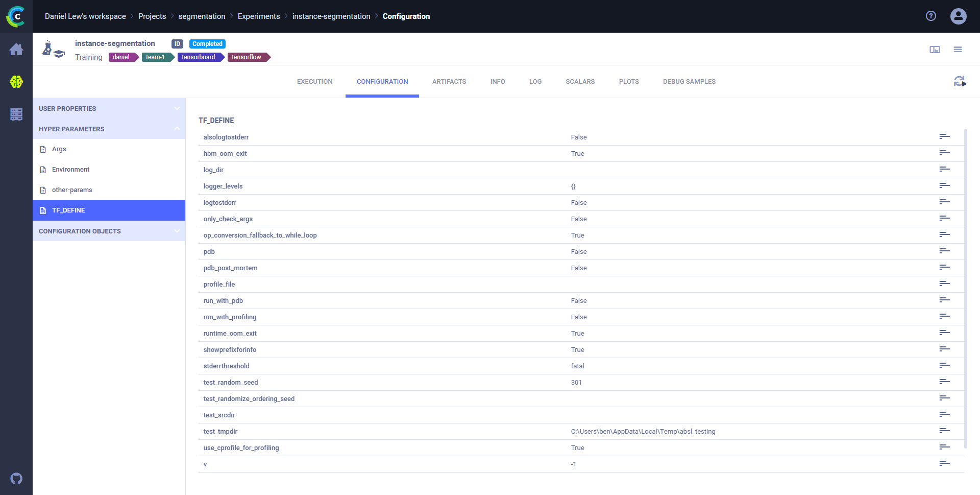Click the refresh icon near the tabs
Viewport: 980px width, 495px height.
[960, 81]
